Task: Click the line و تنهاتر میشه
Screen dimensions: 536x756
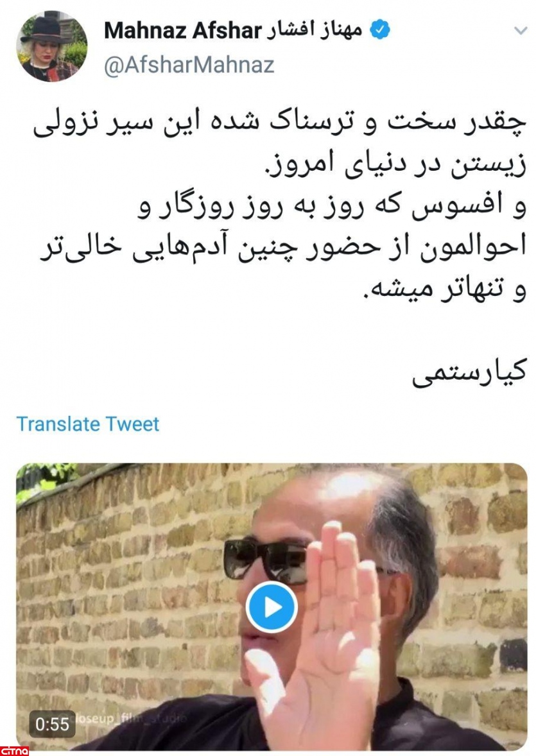Action: 444,290
